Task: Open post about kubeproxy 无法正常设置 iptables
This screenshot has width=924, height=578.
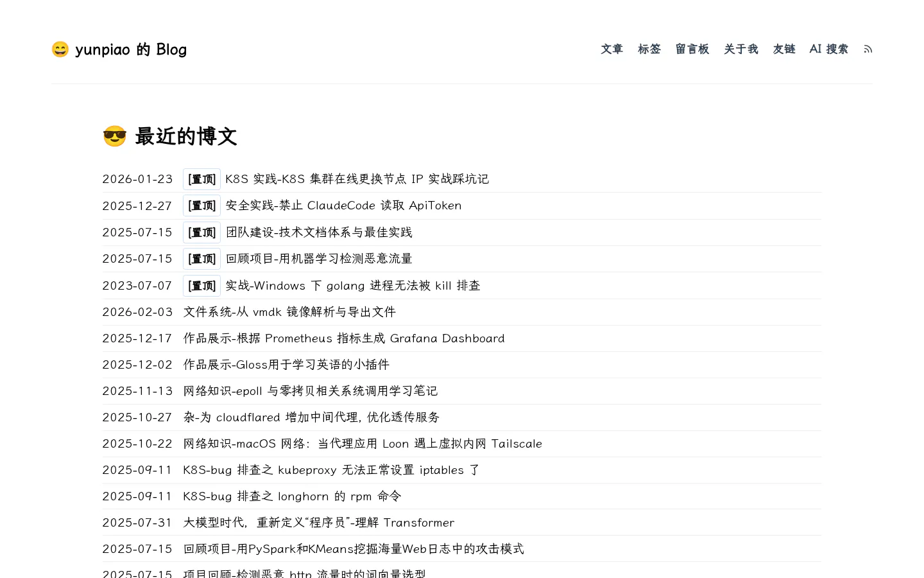Action: tap(332, 470)
